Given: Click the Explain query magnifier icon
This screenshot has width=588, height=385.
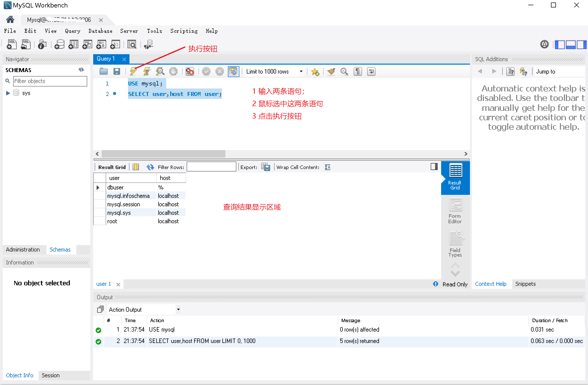Looking at the screenshot, I should (x=160, y=72).
